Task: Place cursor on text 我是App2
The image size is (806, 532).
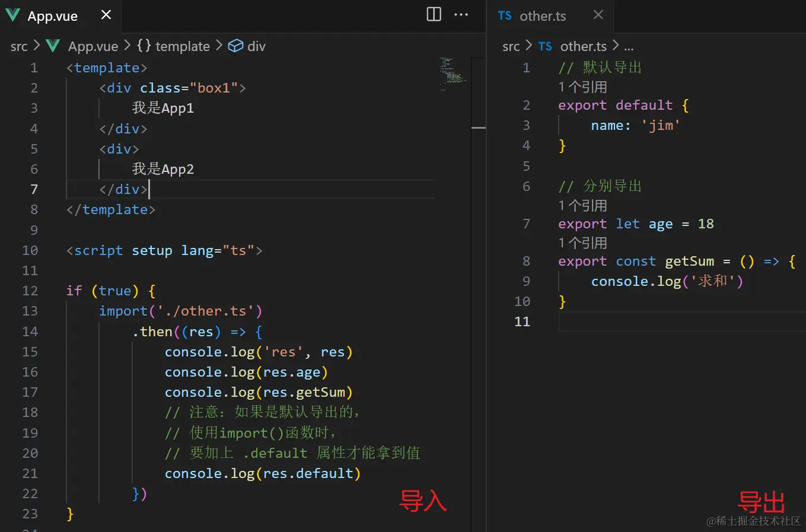Action: 163,169
